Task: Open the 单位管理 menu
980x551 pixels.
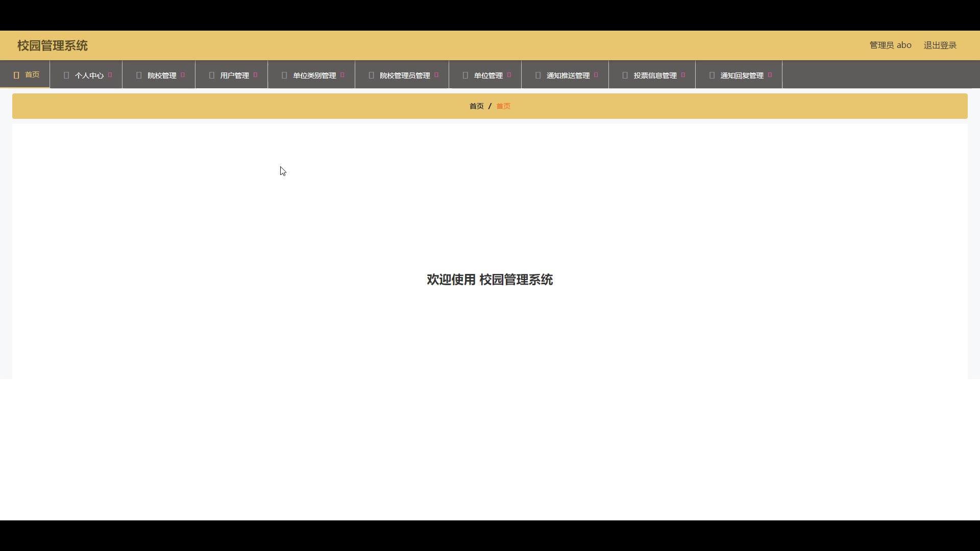Action: point(485,75)
